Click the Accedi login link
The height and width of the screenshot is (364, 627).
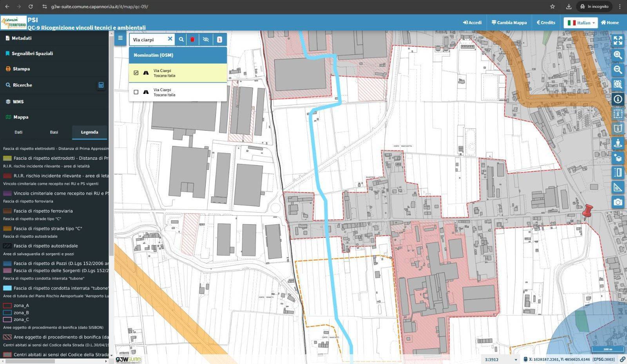coord(472,23)
